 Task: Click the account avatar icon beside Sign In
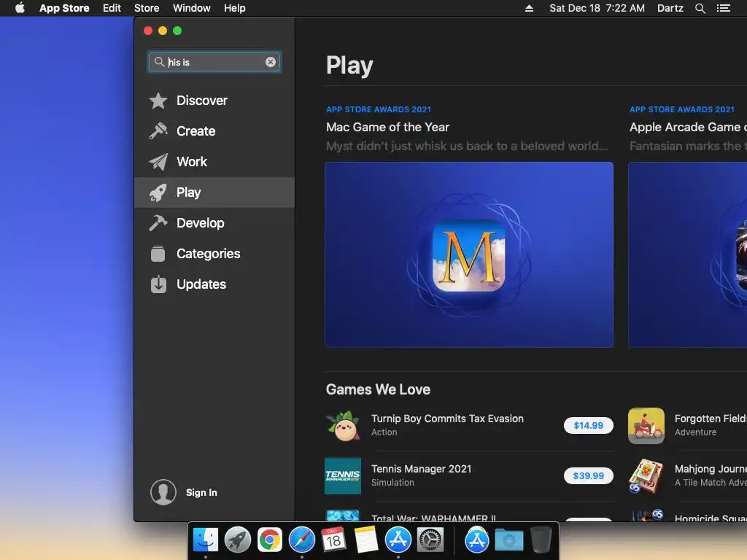pyautogui.click(x=163, y=492)
